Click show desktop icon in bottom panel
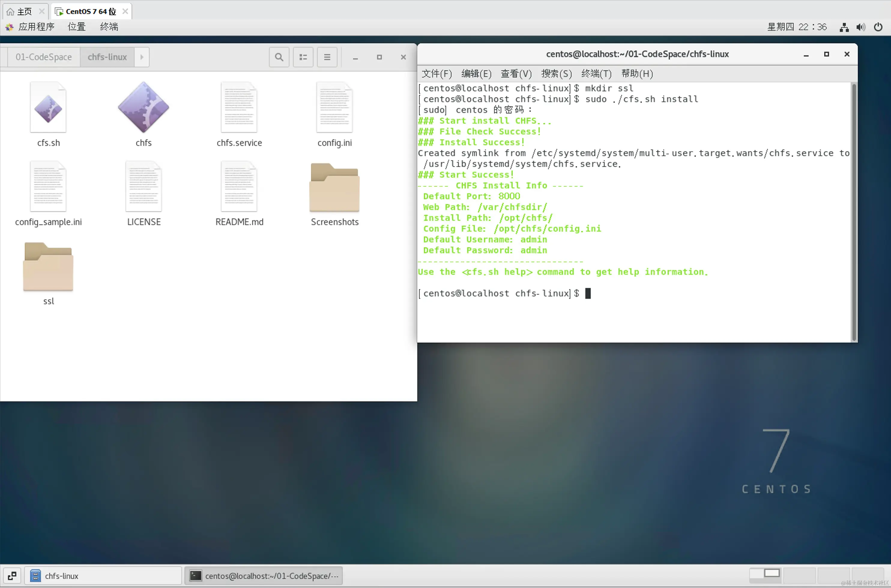 tap(12, 576)
